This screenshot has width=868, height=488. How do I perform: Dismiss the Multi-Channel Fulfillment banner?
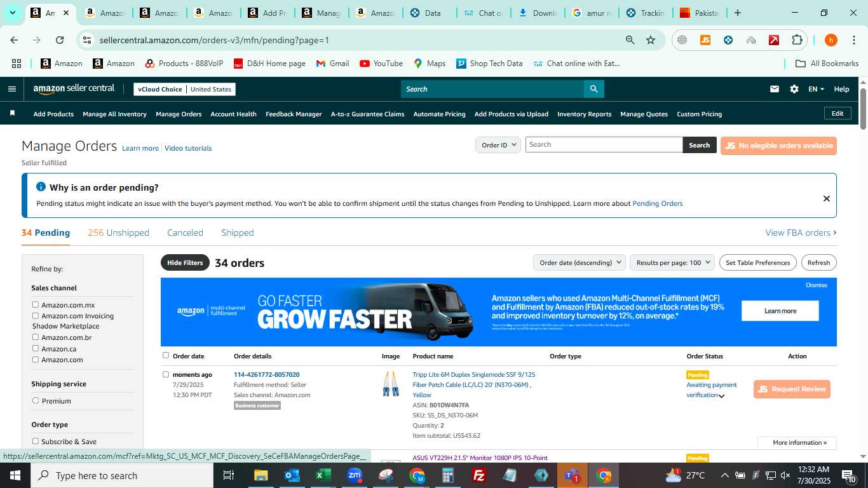(816, 285)
